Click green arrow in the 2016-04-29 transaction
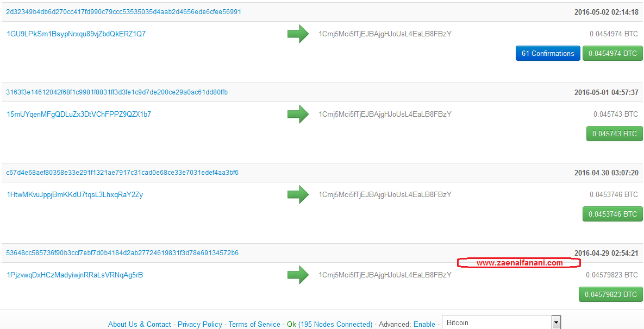This screenshot has height=329, width=644. click(x=298, y=275)
